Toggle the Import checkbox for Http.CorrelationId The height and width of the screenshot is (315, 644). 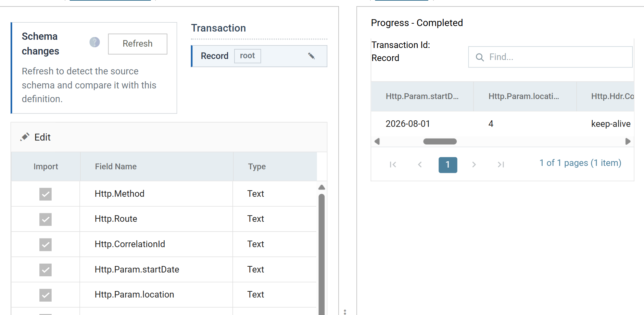[x=46, y=245]
